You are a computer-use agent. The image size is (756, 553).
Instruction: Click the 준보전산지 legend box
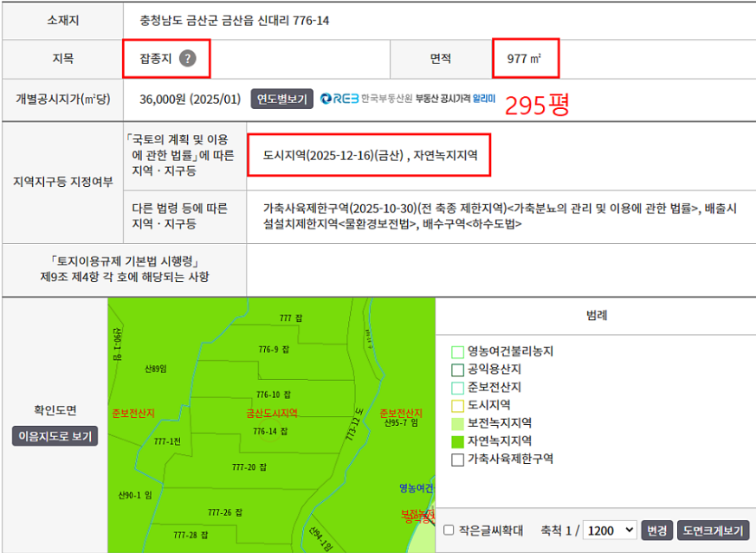pos(457,388)
